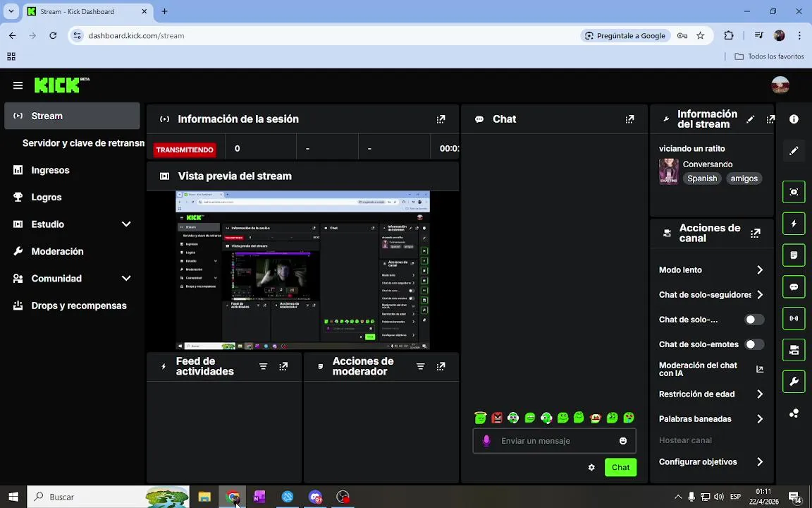Click the TRANSMITIENDO status badge
The height and width of the screenshot is (508, 812).
tap(185, 150)
